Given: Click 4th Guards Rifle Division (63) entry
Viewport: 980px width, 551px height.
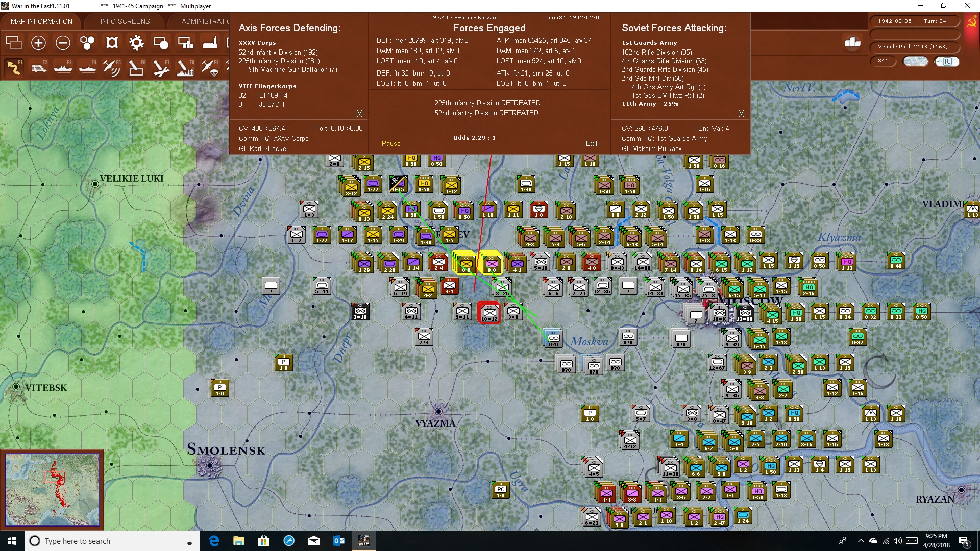Looking at the screenshot, I should click(x=664, y=61).
